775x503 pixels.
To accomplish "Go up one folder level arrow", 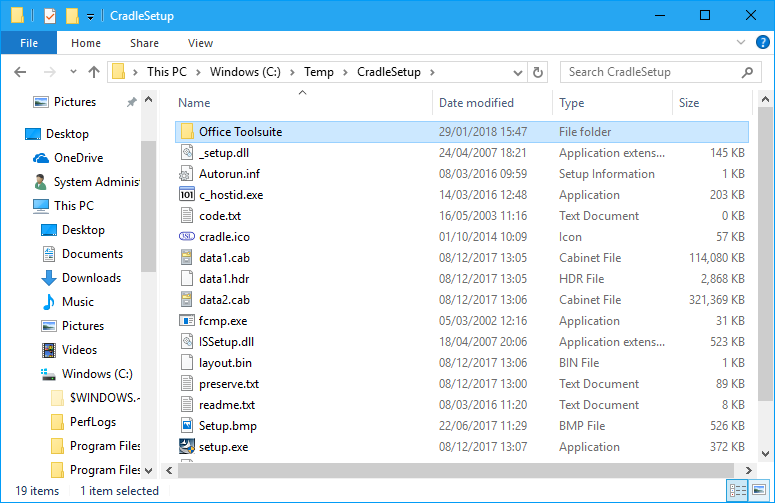I will coord(93,72).
